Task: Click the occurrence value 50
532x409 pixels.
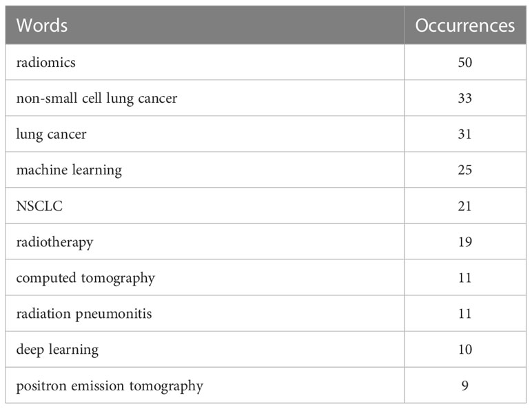Action: [465, 63]
